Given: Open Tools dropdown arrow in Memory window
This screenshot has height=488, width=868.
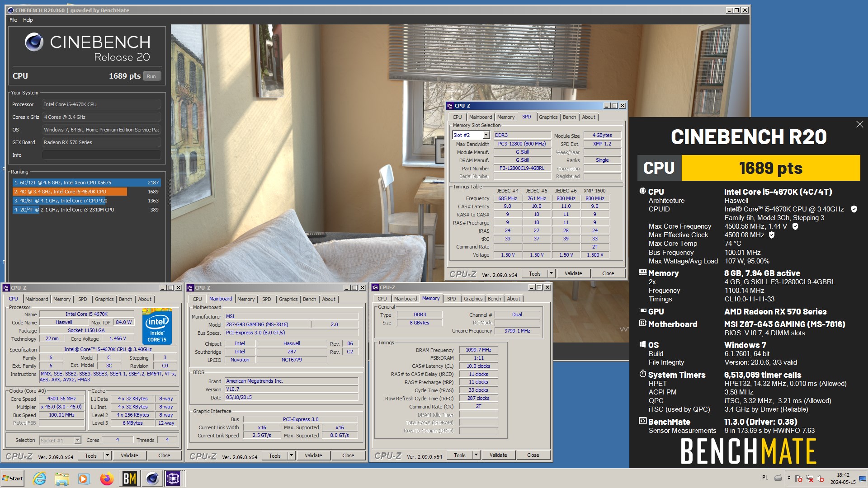Looking at the screenshot, I should [x=476, y=455].
